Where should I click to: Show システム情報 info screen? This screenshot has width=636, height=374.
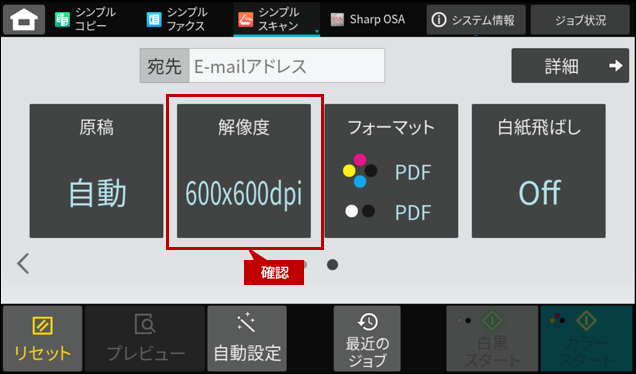click(x=476, y=19)
